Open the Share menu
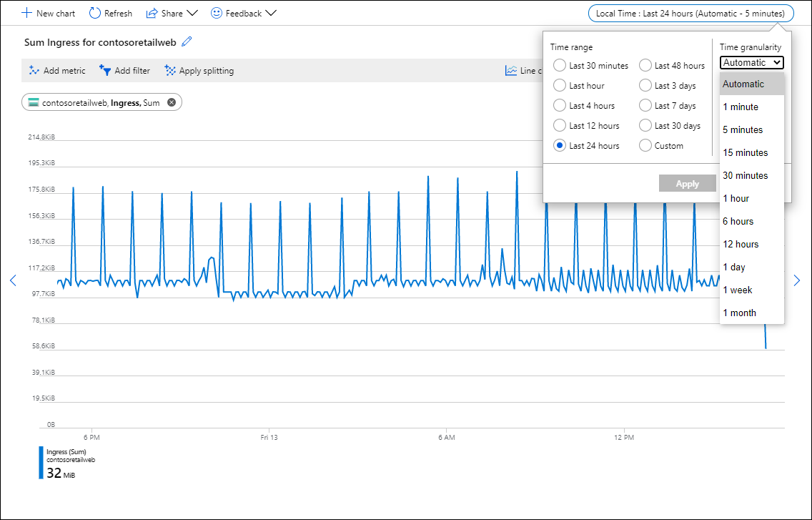The width and height of the screenshot is (812, 520). point(172,14)
